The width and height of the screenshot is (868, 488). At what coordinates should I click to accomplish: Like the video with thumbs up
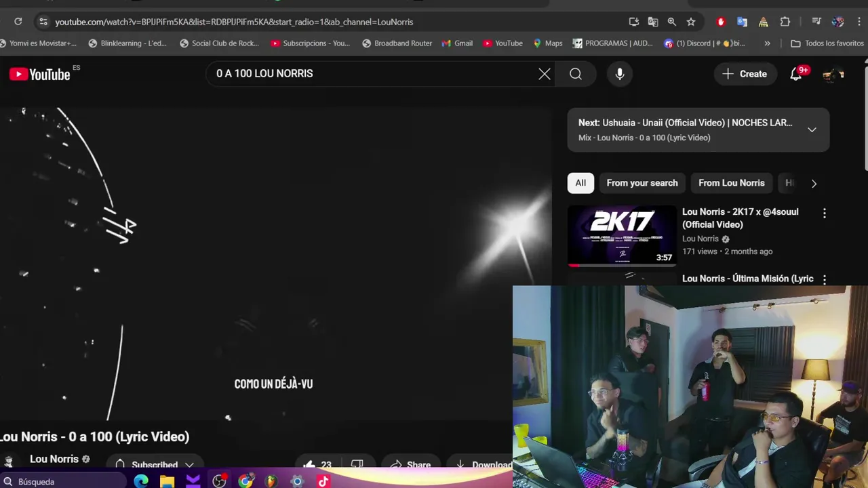[x=317, y=464]
